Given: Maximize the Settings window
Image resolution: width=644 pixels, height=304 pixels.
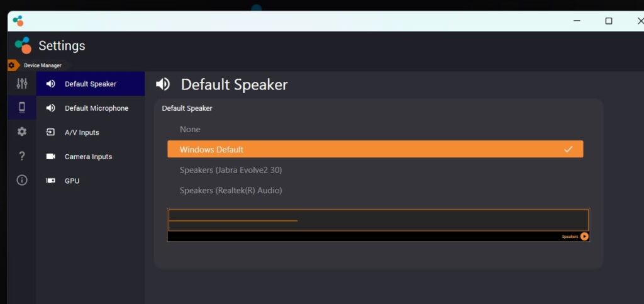Looking at the screenshot, I should (x=608, y=21).
